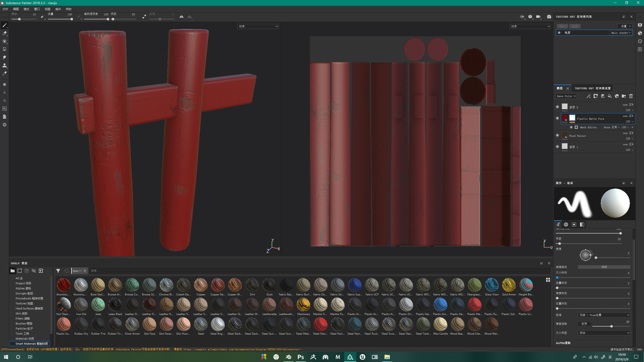Delete layer with the trash icon

point(631,96)
